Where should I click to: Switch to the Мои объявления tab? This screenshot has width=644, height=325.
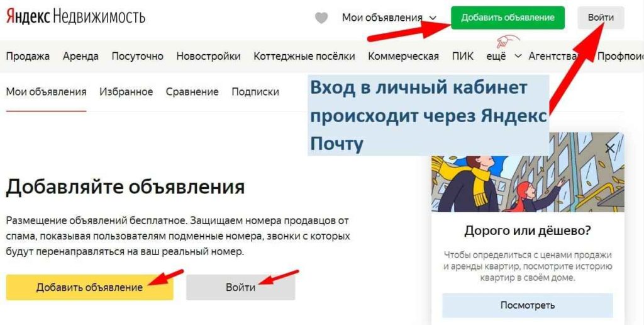[46, 92]
